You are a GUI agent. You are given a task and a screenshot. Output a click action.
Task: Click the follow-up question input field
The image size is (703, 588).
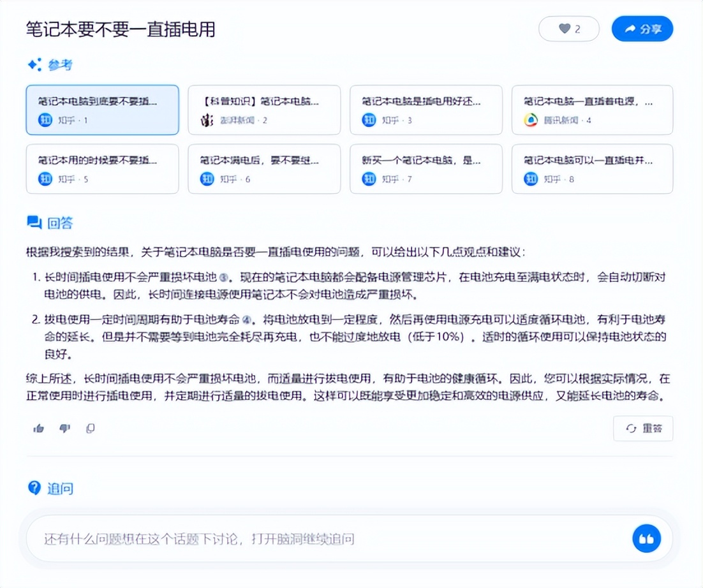[319, 538]
